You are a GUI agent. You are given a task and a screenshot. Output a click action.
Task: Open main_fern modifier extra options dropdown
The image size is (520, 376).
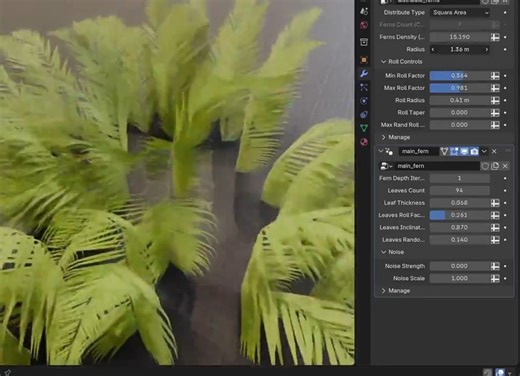click(x=484, y=151)
